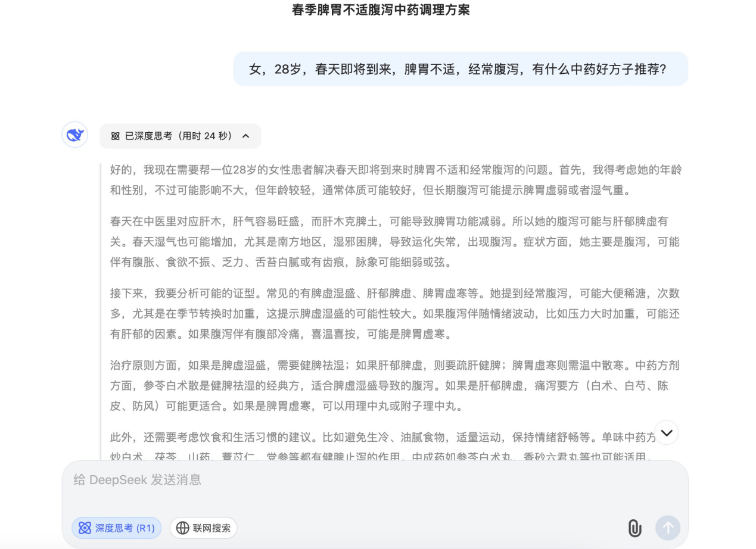Screen dimensions: 756x549
Task: Click the atom icon in 深度思考 (R1)
Action: click(x=85, y=528)
